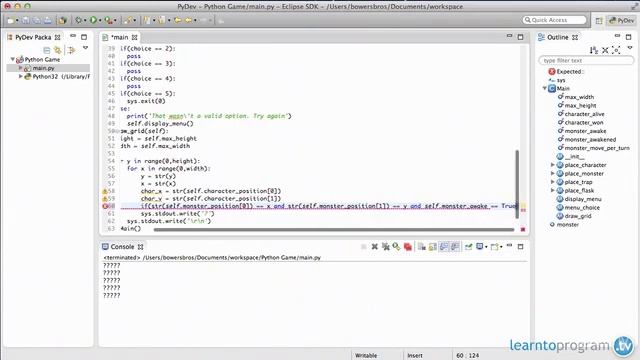Screen dimensions: 640x360
Task: Expand the main.py tree node
Action: click(x=20, y=68)
